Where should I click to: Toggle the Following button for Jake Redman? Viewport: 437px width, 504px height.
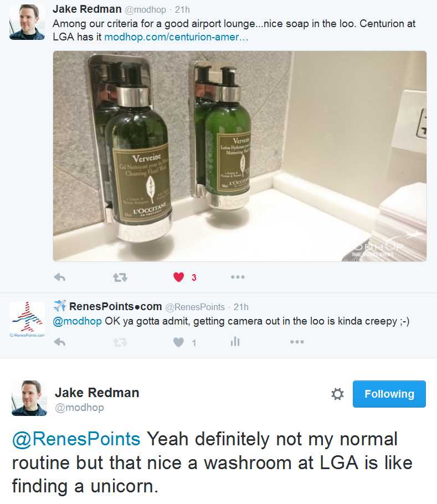[389, 394]
